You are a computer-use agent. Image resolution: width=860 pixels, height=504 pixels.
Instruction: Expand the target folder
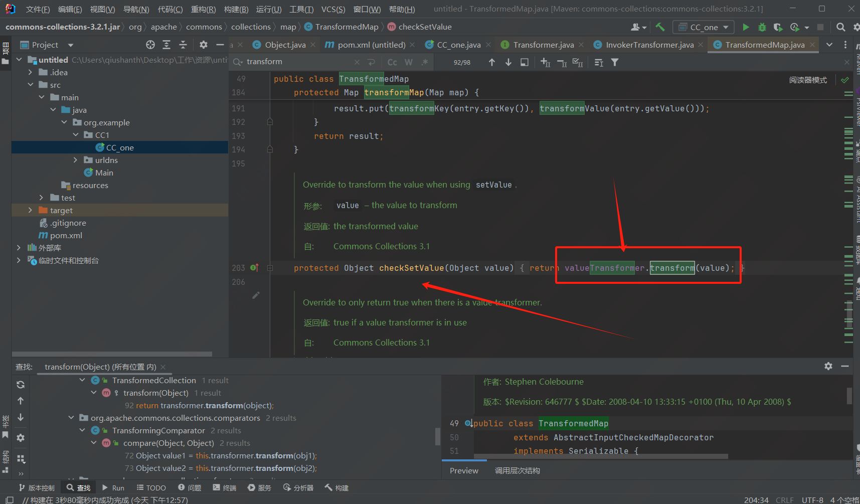[x=30, y=210]
